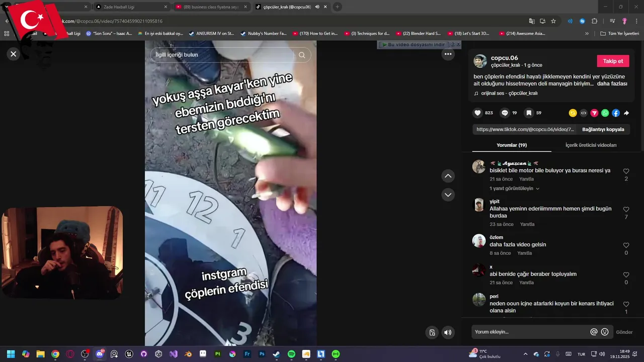Open more share options arrow
644x362 pixels.
tap(626, 113)
